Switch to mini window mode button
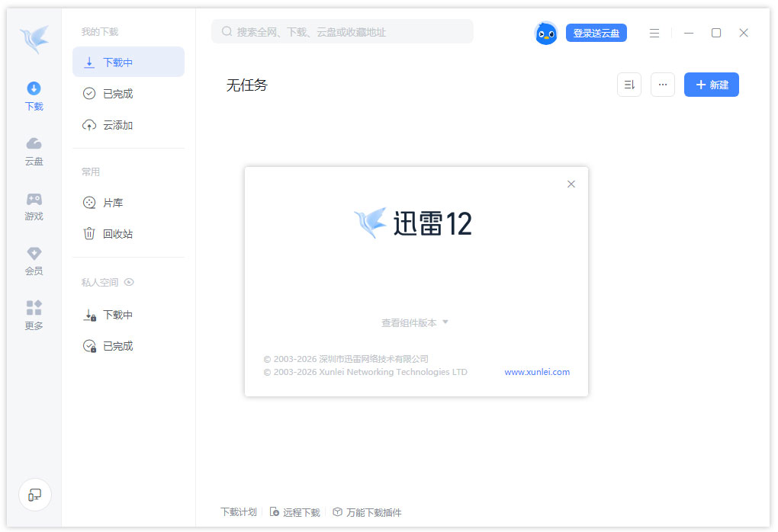 pos(35,495)
